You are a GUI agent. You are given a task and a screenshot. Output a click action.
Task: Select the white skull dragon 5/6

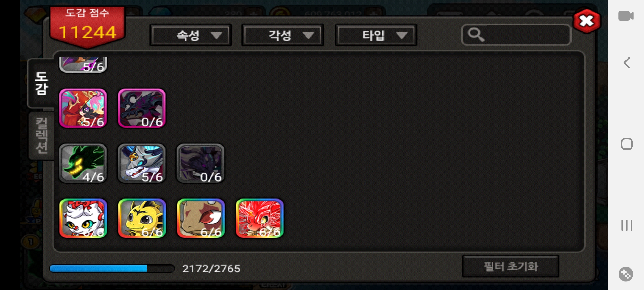142,163
